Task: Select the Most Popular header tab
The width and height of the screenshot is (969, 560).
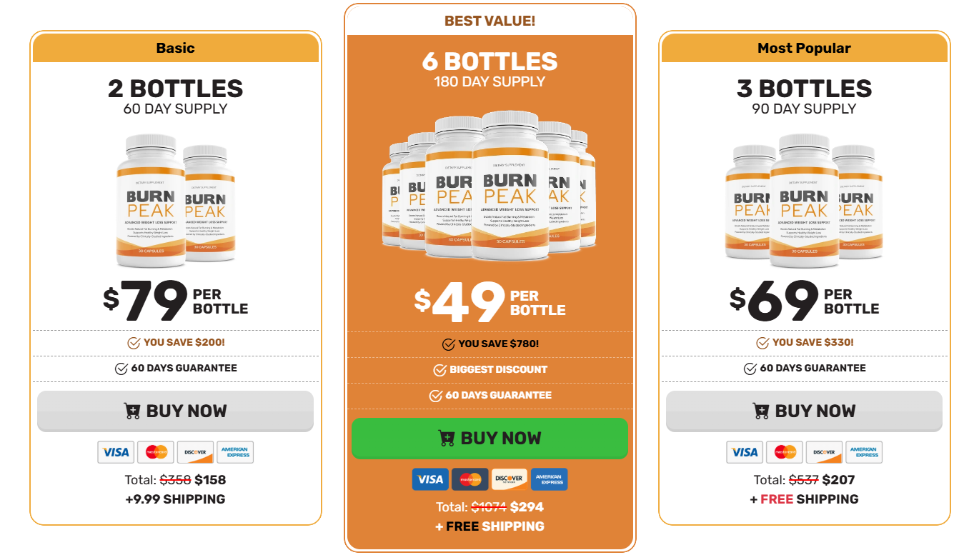Action: tap(804, 48)
